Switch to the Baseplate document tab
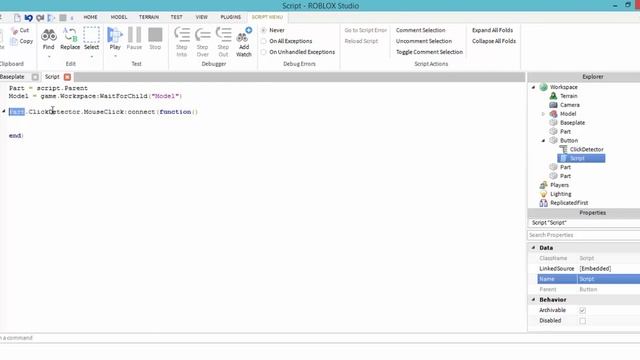Image resolution: width=640 pixels, height=360 pixels. pos(12,77)
